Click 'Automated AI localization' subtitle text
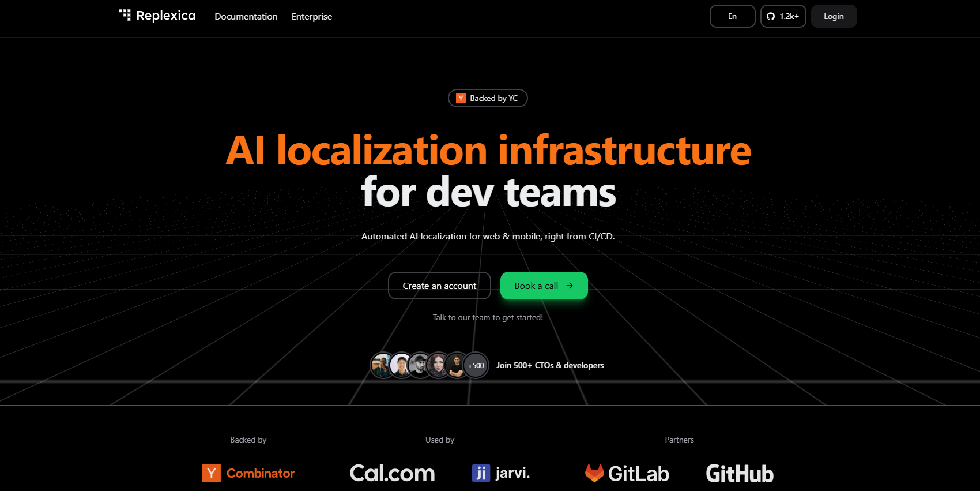Viewport: 980px width, 491px height. [488, 236]
